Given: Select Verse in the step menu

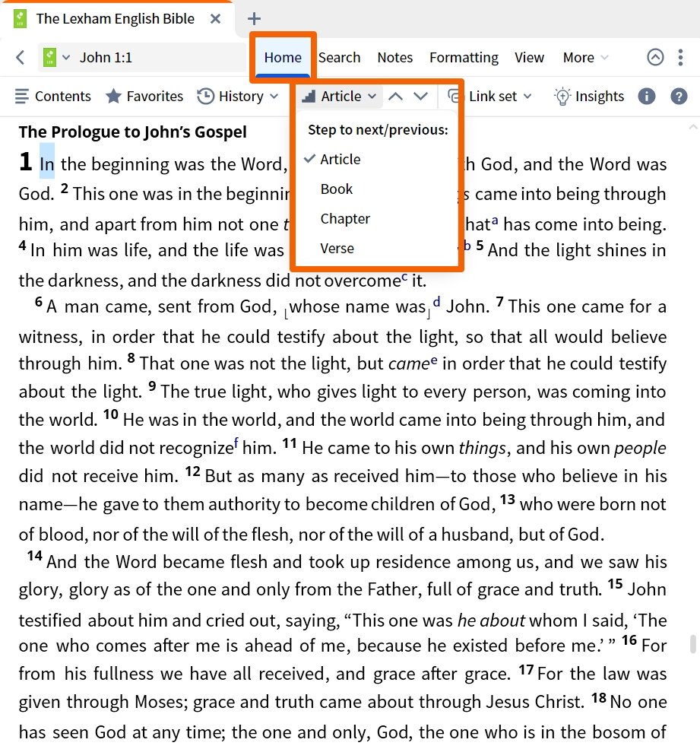Looking at the screenshot, I should point(376,249).
